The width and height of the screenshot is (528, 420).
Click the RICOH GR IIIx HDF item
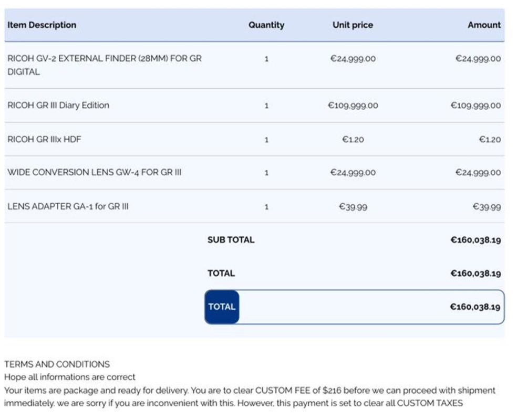[x=44, y=139]
